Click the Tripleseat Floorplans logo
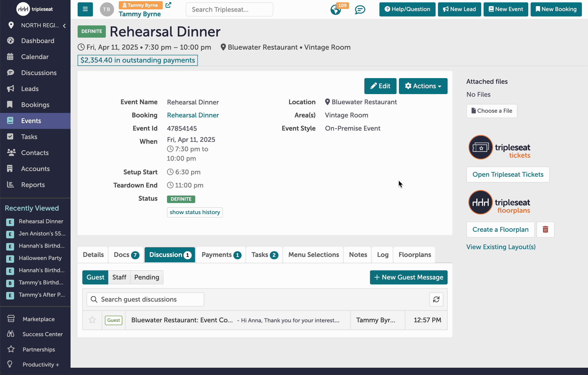Viewport: 588px width, 375px height. pyautogui.click(x=499, y=203)
